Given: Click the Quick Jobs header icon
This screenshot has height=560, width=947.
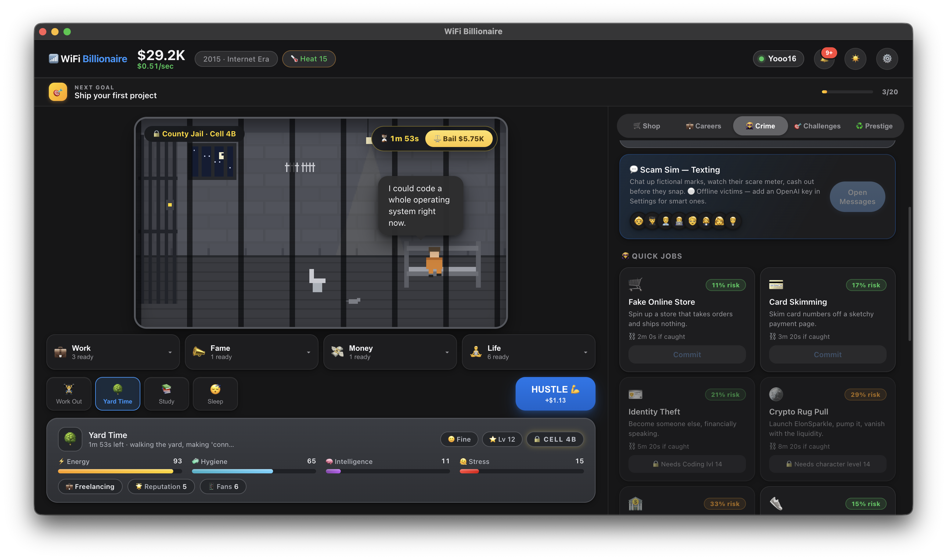Looking at the screenshot, I should click(x=625, y=256).
